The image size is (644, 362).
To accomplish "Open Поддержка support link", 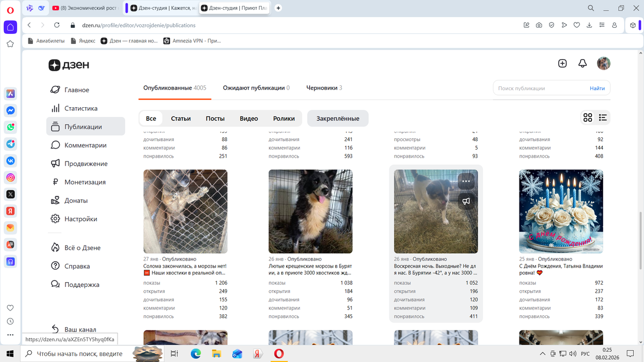I will coord(82,285).
